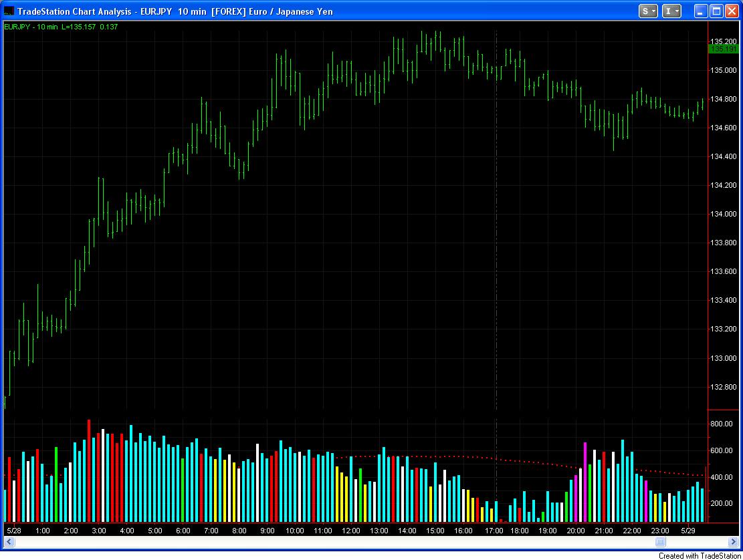Click the 600.00 volume axis label
The image size is (743, 560).
pyautogui.click(x=721, y=450)
